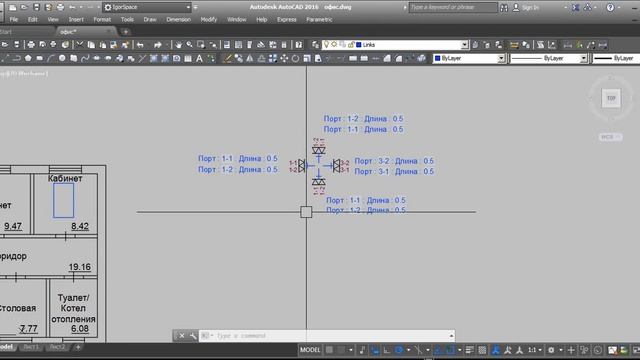Viewport: 640px width, 360px height.
Task: Select the Zoom Realtime magnifier tool
Action: point(189,45)
